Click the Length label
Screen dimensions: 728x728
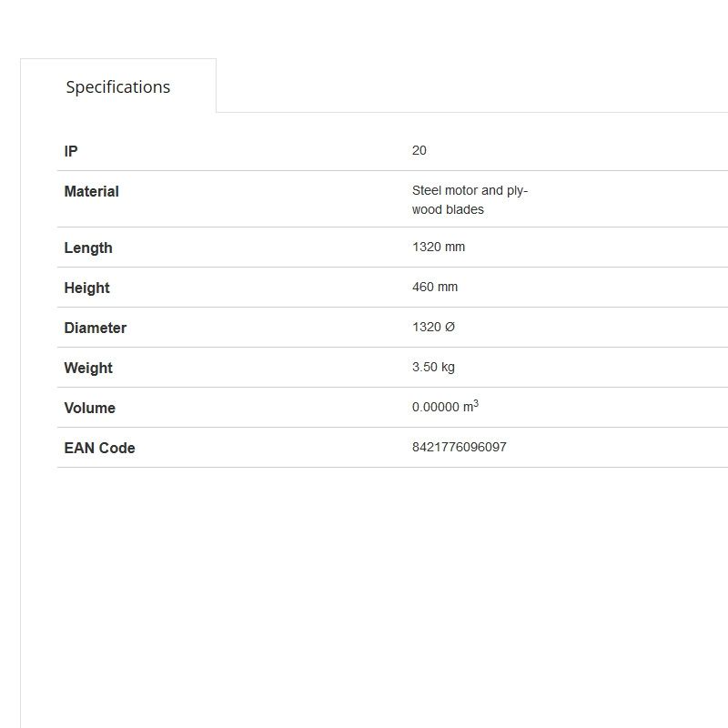pos(88,248)
